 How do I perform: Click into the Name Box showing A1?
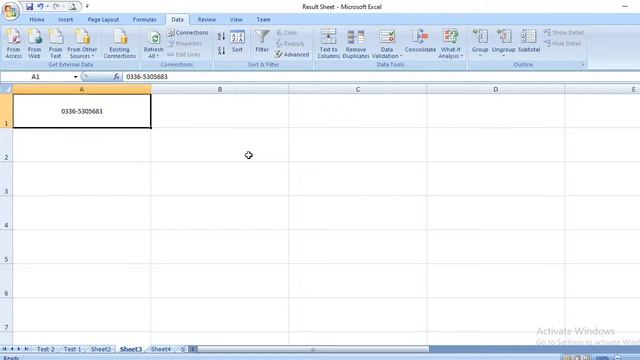coord(36,77)
